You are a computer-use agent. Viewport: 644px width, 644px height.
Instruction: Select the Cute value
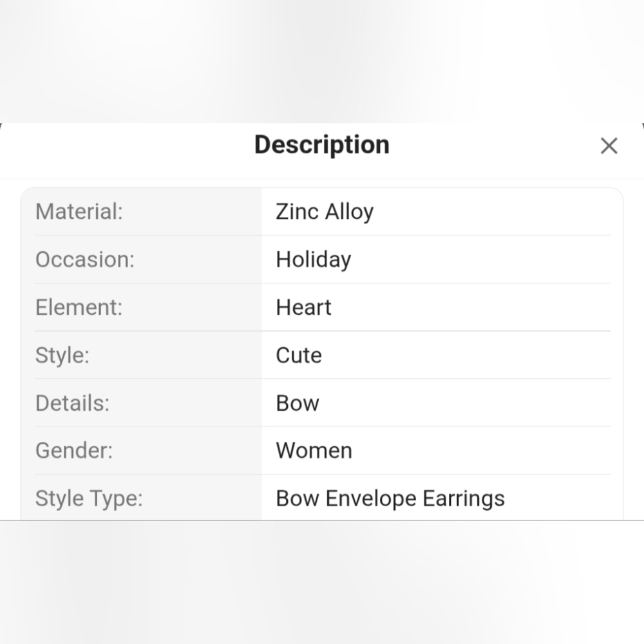299,355
